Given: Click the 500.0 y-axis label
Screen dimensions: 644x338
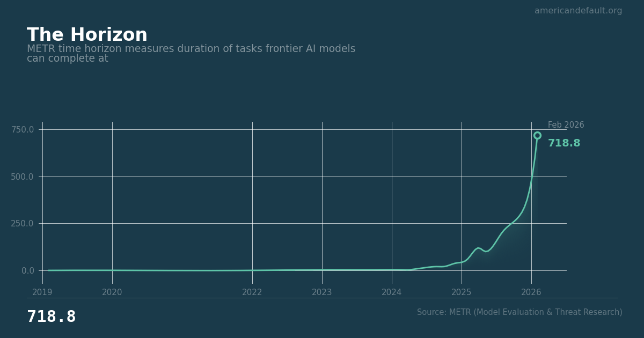Looking at the screenshot, I should coord(22,177).
